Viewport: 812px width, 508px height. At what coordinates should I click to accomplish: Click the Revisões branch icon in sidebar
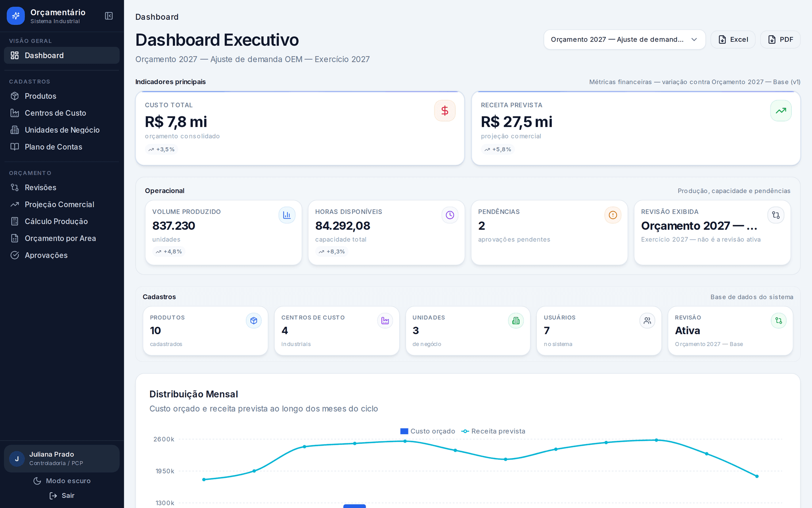[15, 187]
